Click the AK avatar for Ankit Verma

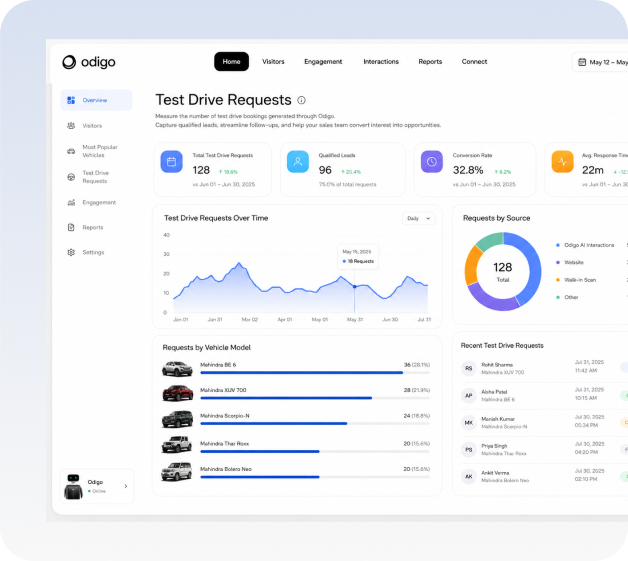click(x=469, y=477)
